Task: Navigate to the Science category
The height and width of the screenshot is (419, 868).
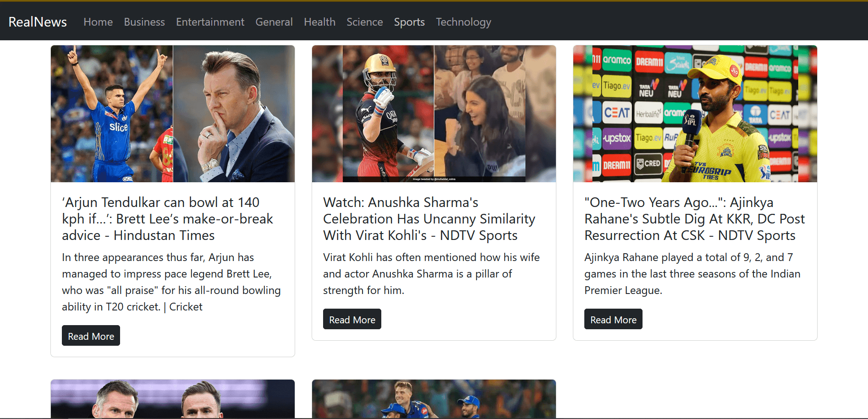Action: 365,22
